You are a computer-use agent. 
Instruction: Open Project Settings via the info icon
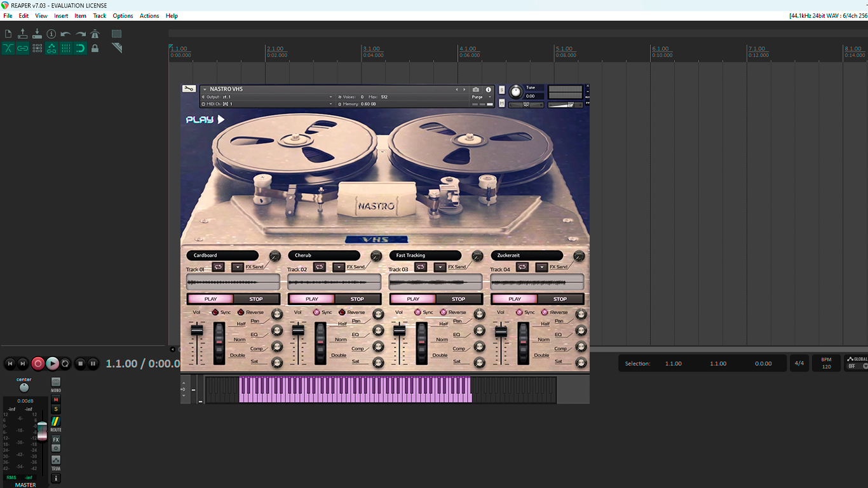coord(51,34)
